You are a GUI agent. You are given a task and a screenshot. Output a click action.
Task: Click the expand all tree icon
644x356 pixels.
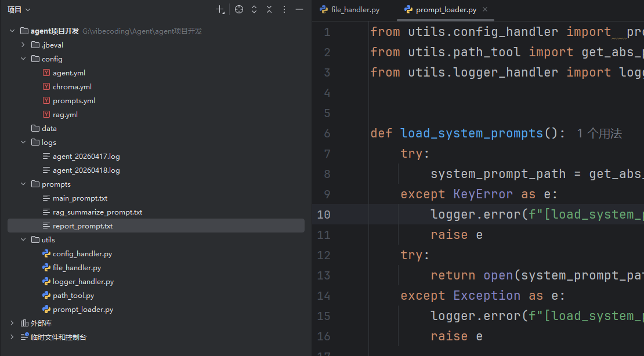pyautogui.click(x=254, y=9)
